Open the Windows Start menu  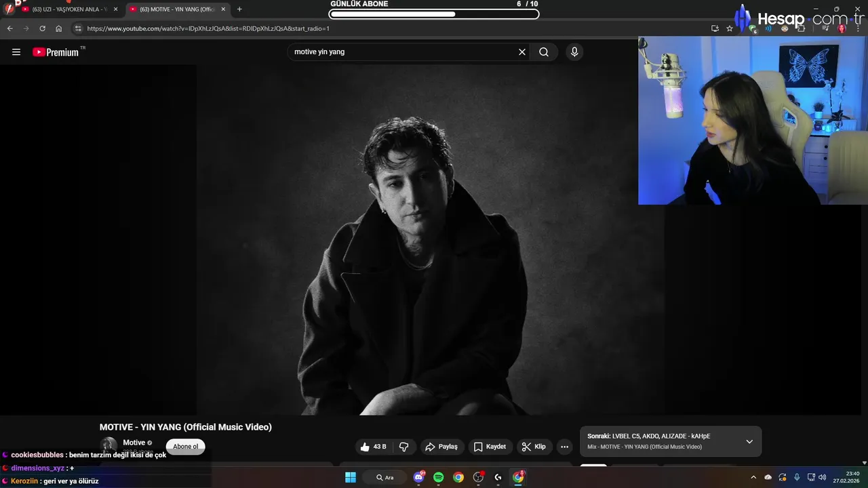pos(351,477)
